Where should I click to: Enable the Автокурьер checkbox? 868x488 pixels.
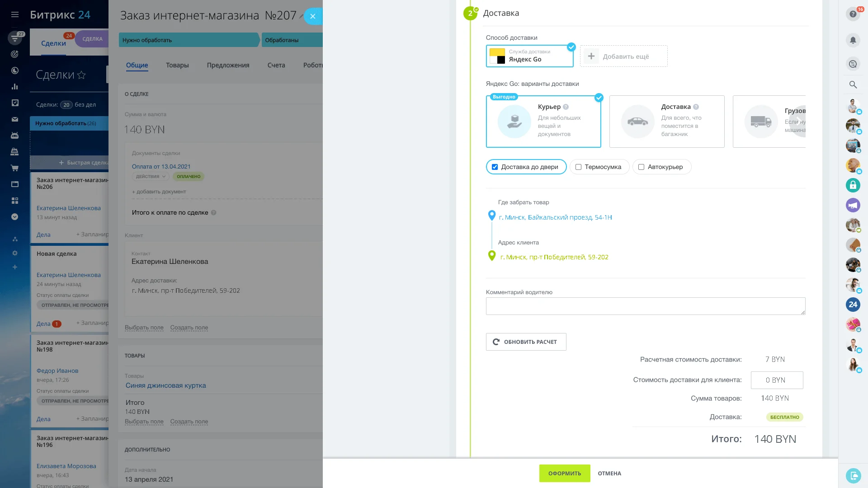[x=641, y=167]
